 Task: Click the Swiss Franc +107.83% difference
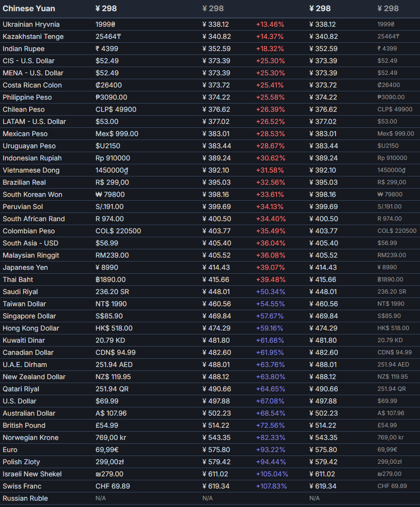pyautogui.click(x=271, y=486)
